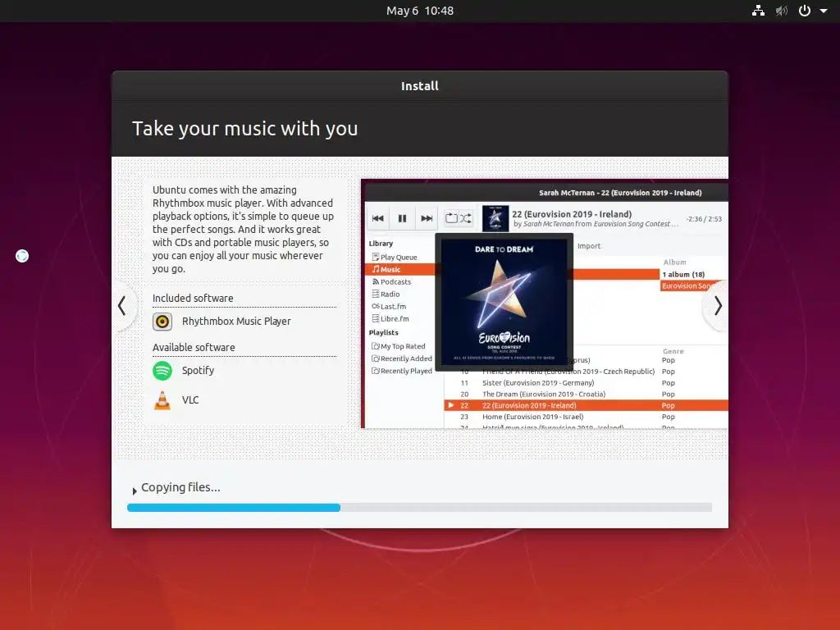Select Music in the Library sidebar
The image size is (840, 630).
pyautogui.click(x=400, y=269)
